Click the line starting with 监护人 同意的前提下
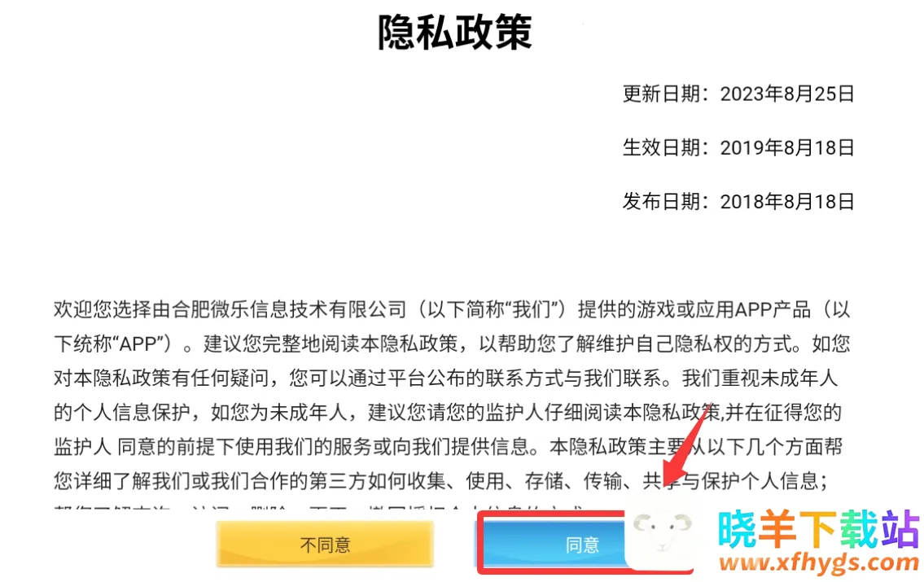 click(x=448, y=446)
